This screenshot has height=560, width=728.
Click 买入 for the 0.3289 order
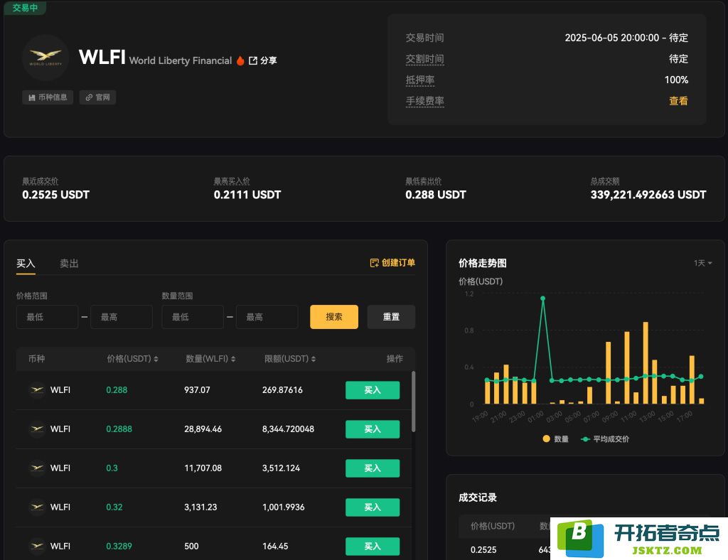coord(373,546)
